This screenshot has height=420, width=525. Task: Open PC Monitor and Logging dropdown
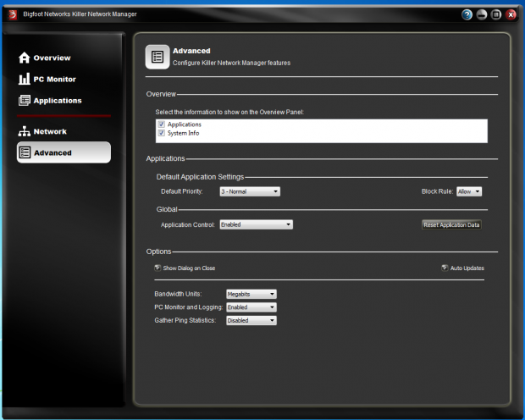point(251,307)
